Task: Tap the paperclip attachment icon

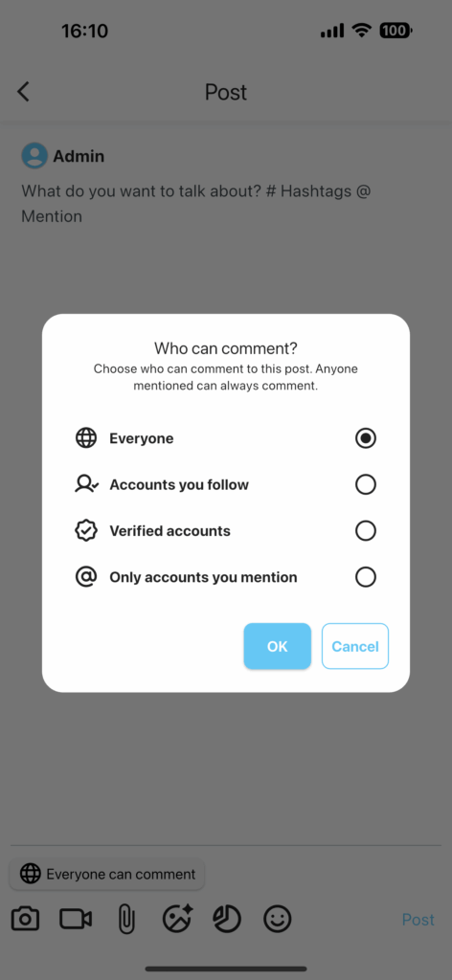Action: point(126,920)
